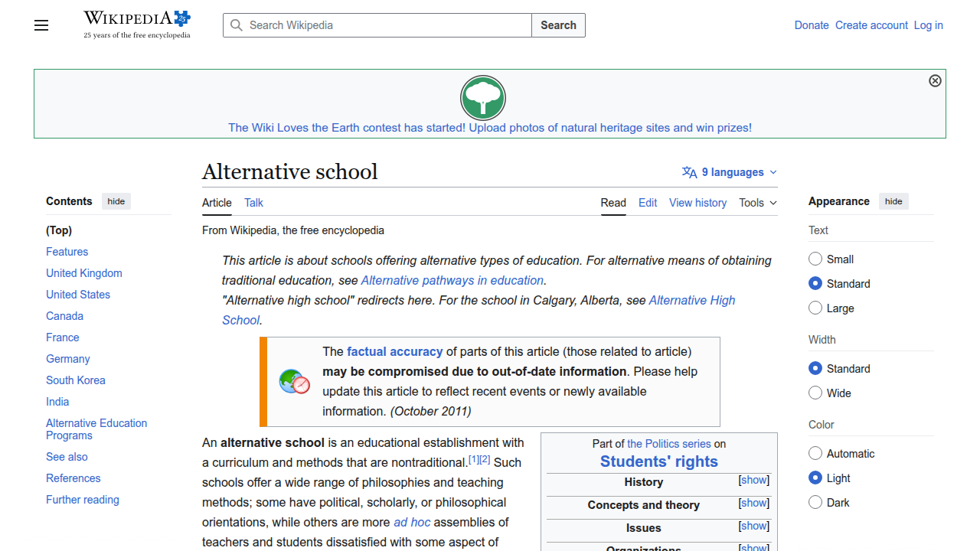Jump to Germany section
Image resolution: width=980 pixels, height=551 pixels.
tap(67, 359)
